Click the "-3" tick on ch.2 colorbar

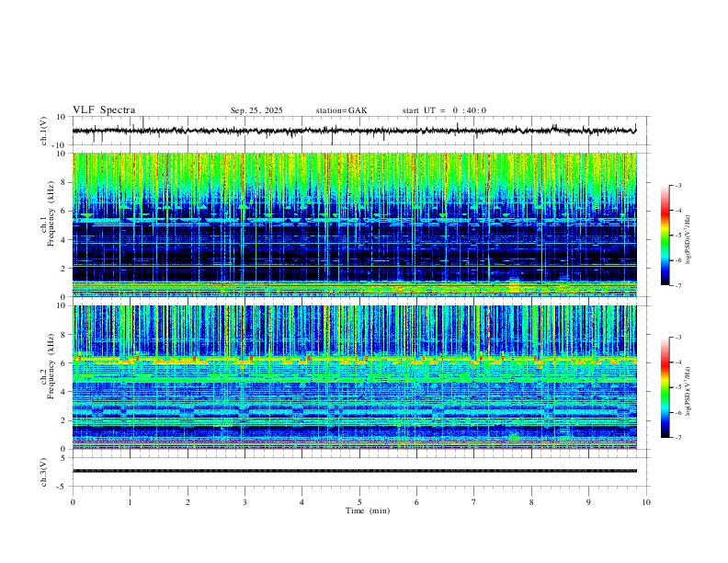(678, 338)
